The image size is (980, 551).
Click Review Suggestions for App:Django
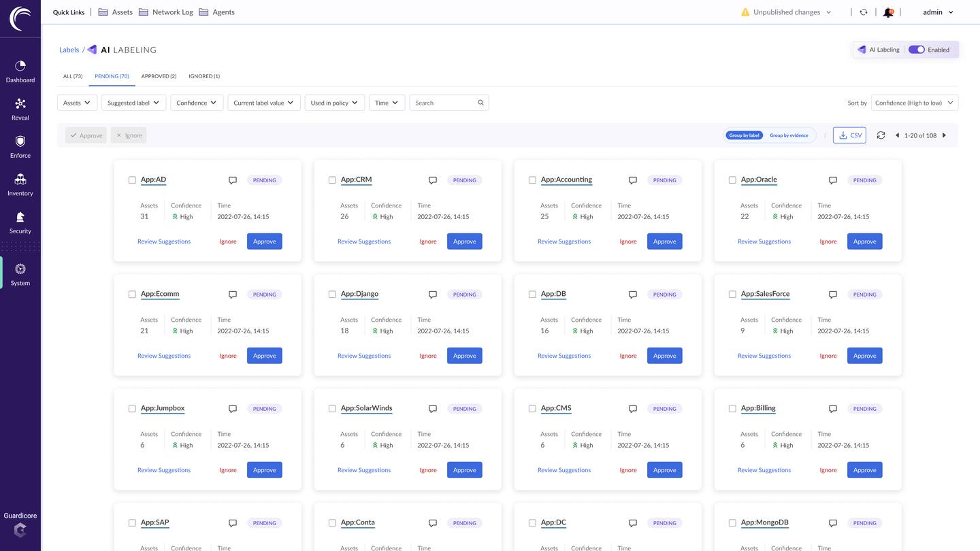364,356
